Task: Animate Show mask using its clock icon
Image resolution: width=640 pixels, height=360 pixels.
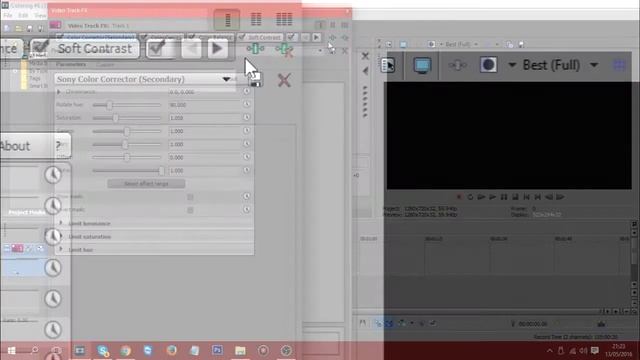Action: [x=247, y=196]
